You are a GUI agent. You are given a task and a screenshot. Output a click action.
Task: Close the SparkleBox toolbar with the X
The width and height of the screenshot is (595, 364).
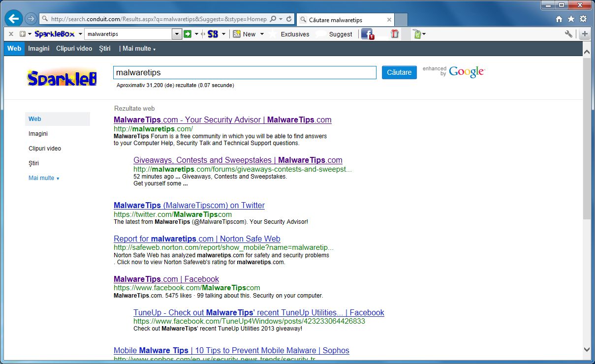point(11,34)
